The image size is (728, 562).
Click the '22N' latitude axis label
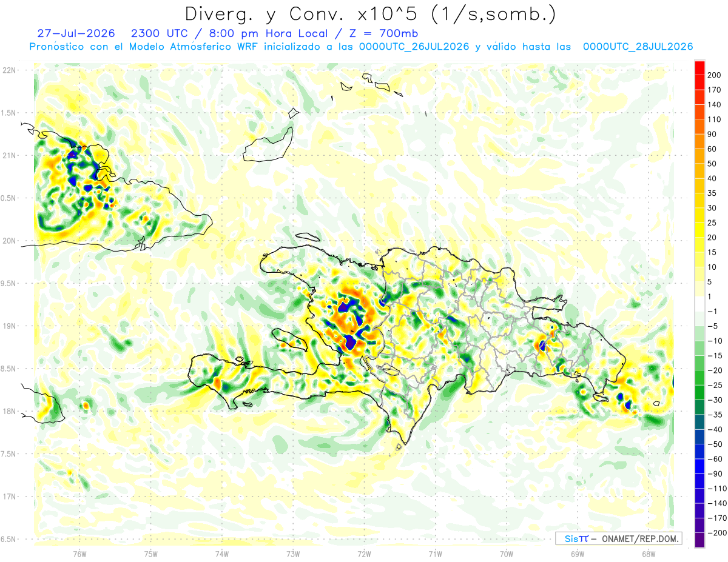pyautogui.click(x=9, y=70)
